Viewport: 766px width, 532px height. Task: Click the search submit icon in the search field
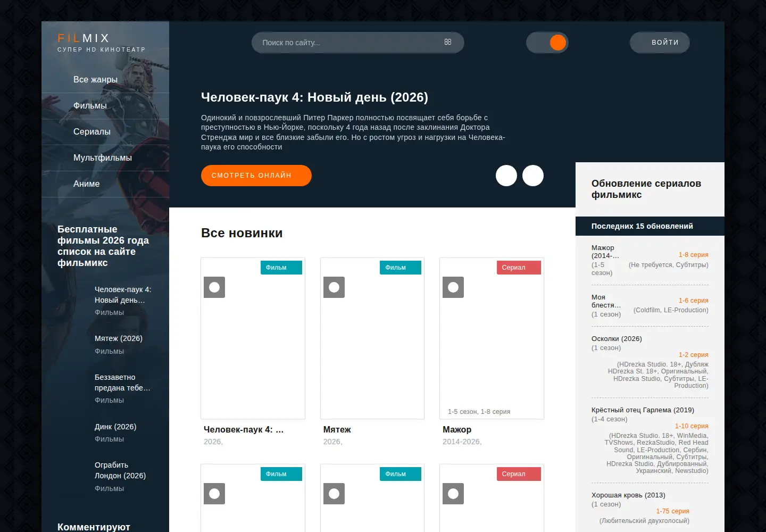tap(448, 42)
